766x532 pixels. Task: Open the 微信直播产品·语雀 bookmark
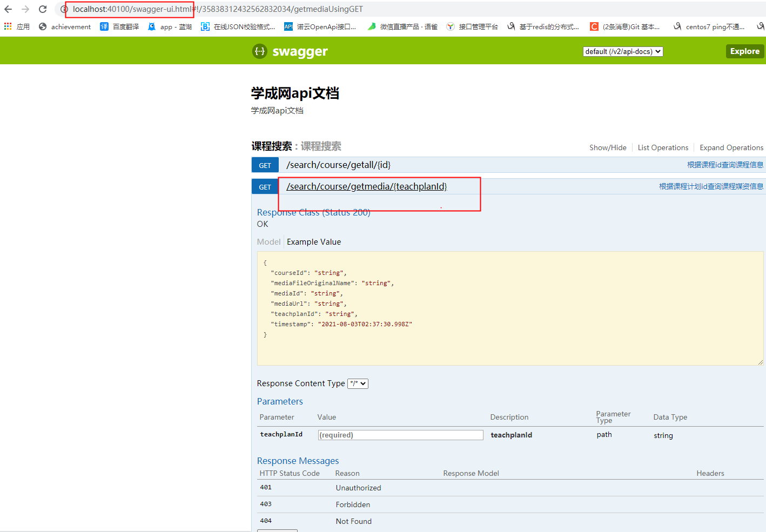402,26
